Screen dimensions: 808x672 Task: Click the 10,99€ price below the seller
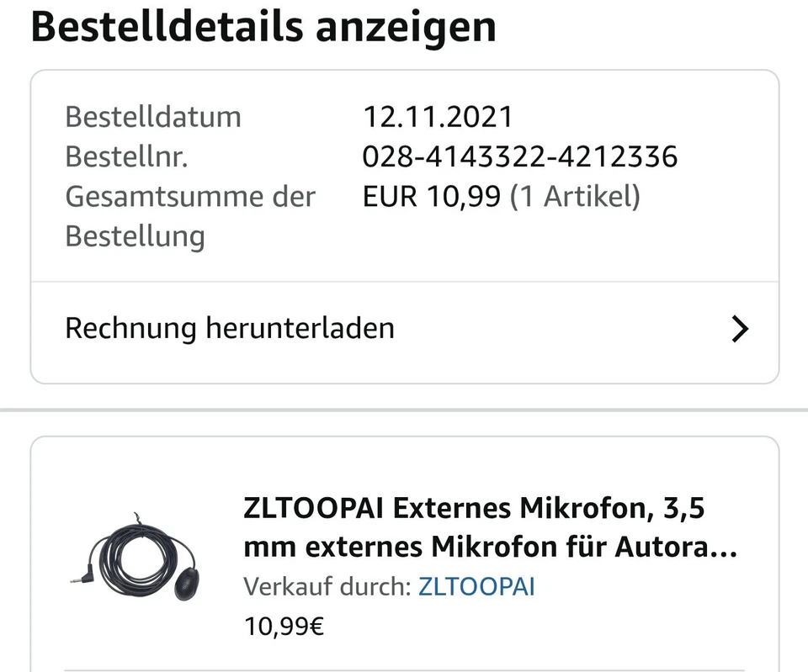click(x=284, y=625)
